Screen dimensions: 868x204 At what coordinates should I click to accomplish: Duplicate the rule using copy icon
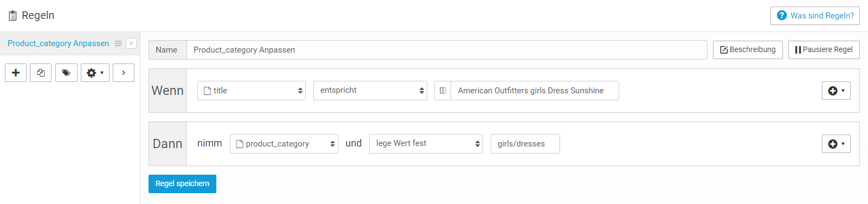tap(41, 73)
